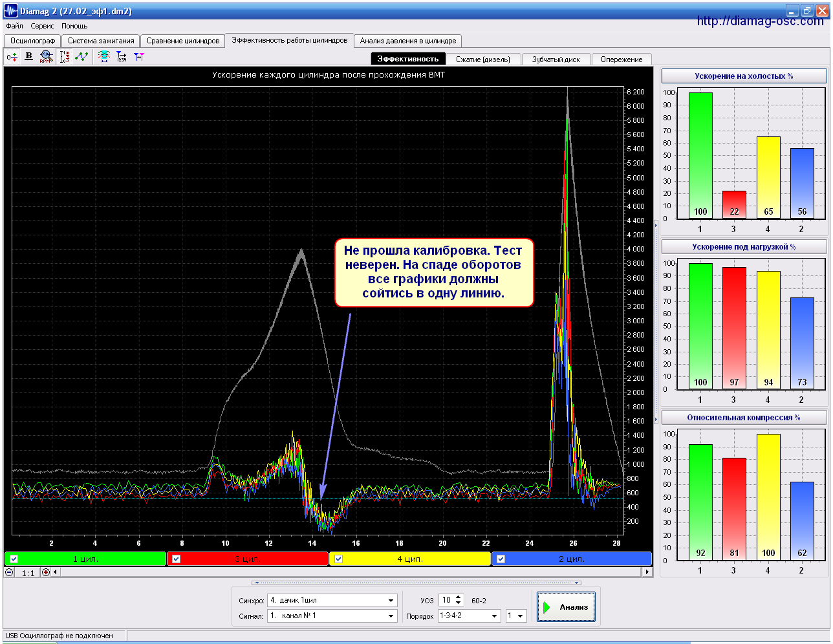Click the Анализ button
This screenshot has width=833, height=644.
[x=566, y=607]
